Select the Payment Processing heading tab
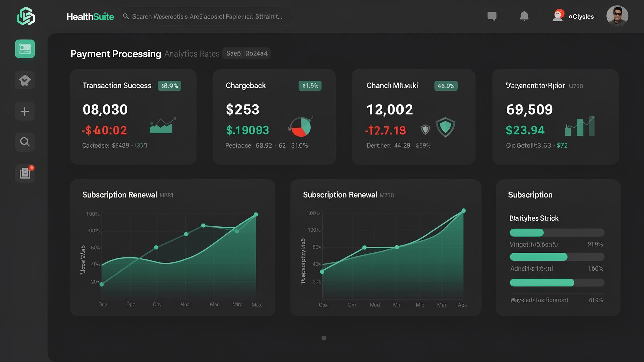 [x=115, y=54]
